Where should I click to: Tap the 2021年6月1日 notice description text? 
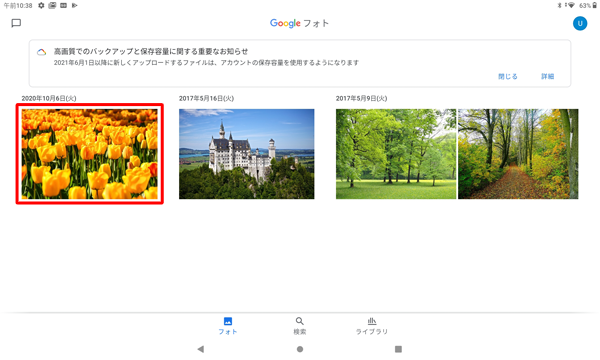pyautogui.click(x=206, y=63)
